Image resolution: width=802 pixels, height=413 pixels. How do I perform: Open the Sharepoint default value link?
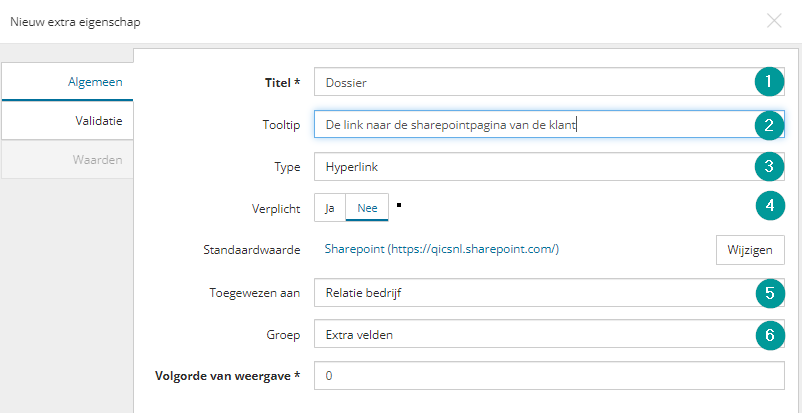tap(442, 249)
